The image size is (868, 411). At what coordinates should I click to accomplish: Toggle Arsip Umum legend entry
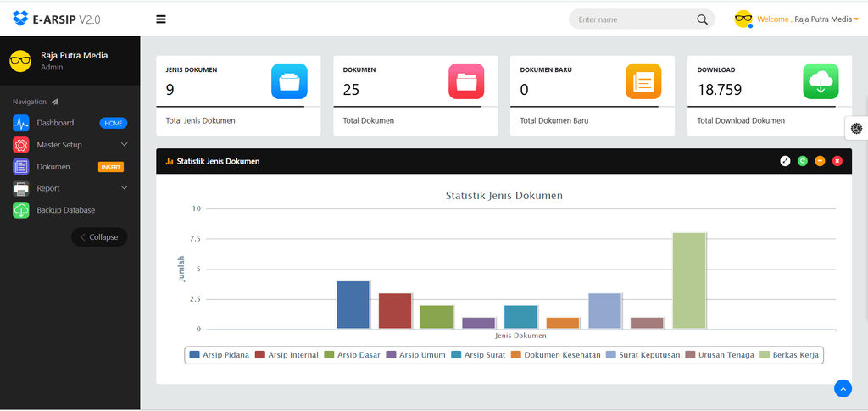pyautogui.click(x=415, y=354)
